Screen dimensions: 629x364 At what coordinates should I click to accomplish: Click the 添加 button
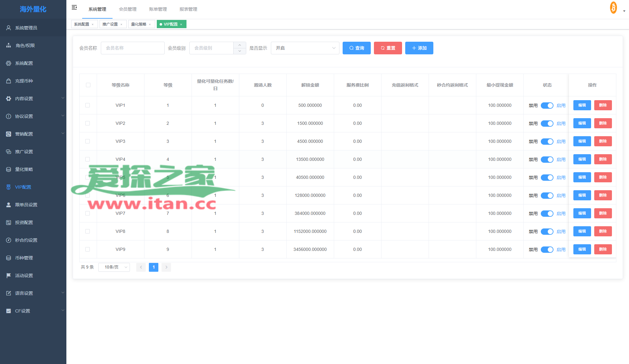[x=419, y=48]
